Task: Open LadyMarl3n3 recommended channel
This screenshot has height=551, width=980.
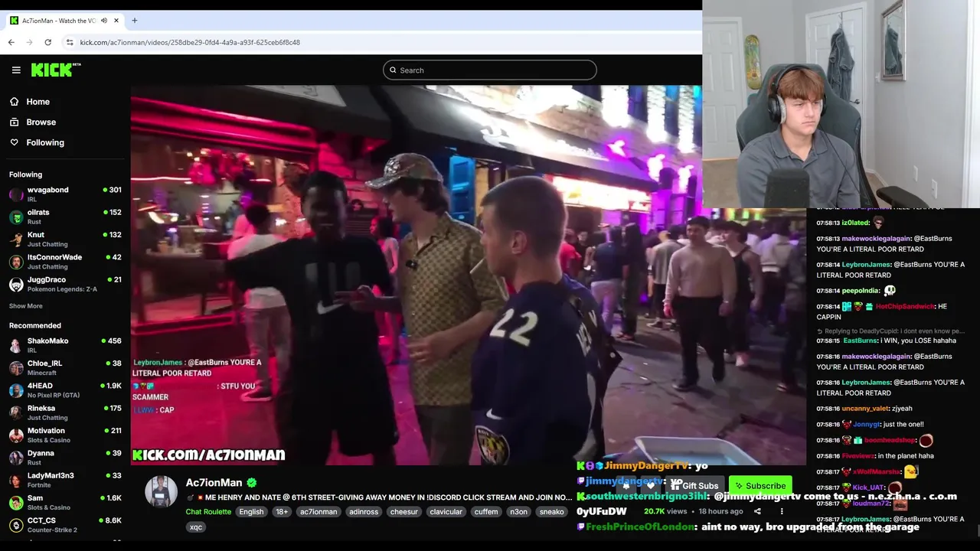Action: pos(65,480)
